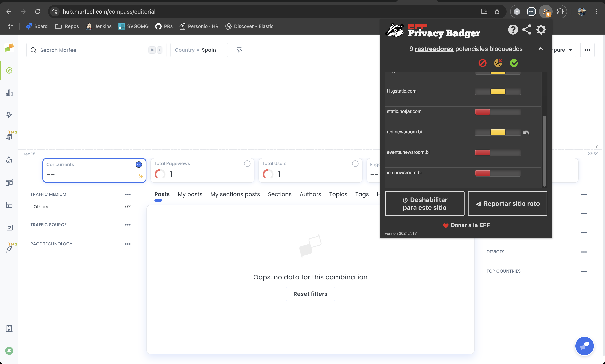This screenshot has height=364, width=605.
Task: Click the Privacy Badger help question mark
Action: pyautogui.click(x=513, y=29)
